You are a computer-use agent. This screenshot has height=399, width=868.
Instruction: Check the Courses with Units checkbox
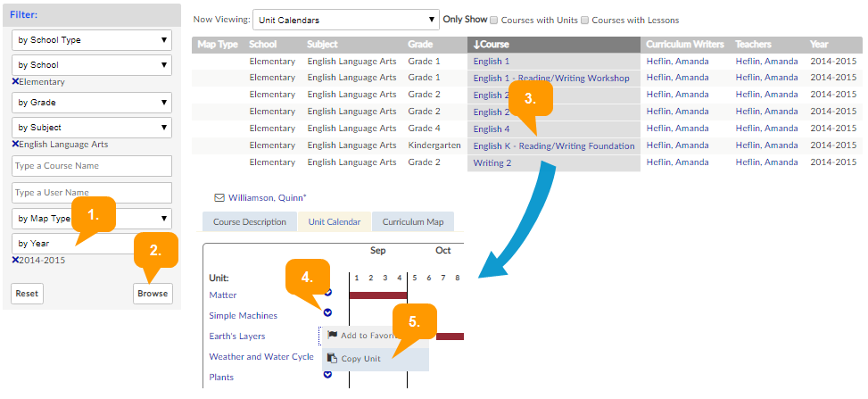pos(493,20)
